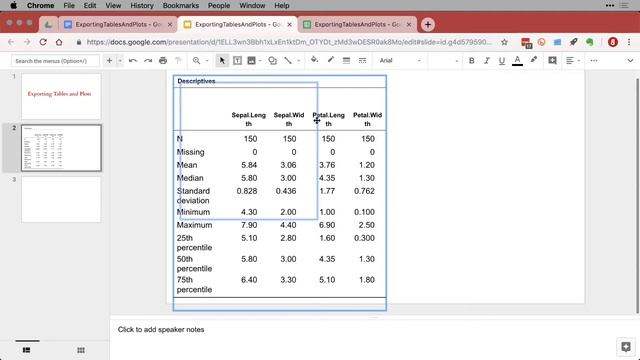Open the new slide layout dropdown arrow

[120, 60]
